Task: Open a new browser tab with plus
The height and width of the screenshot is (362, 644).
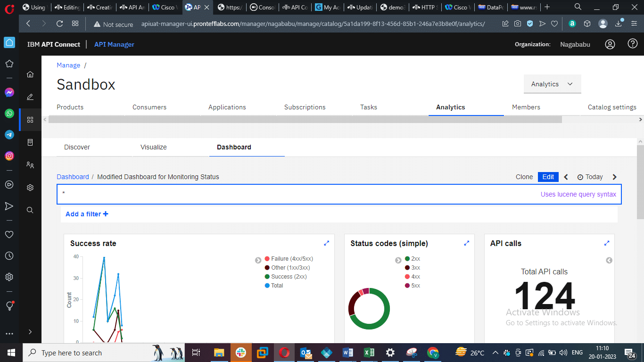Action: click(547, 7)
